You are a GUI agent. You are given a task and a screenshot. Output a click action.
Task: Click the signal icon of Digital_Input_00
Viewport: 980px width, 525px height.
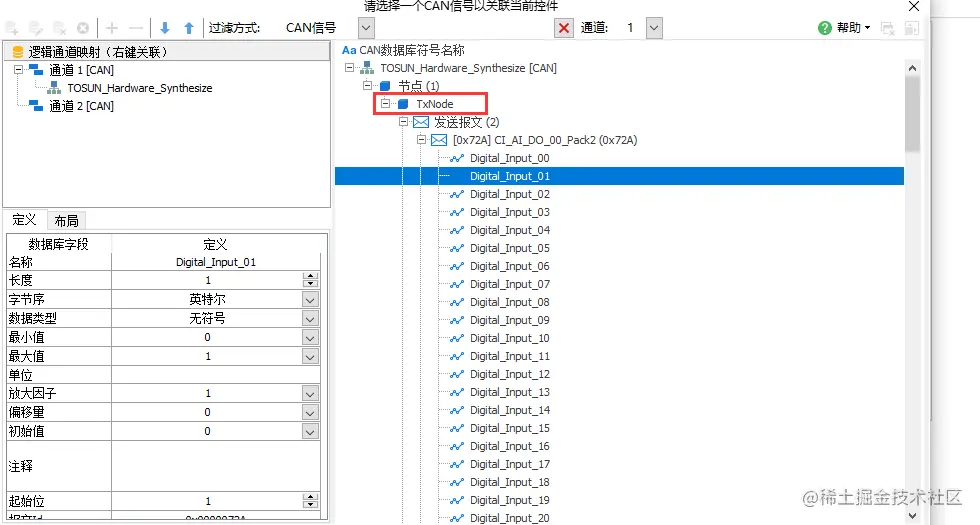pyautogui.click(x=457, y=158)
